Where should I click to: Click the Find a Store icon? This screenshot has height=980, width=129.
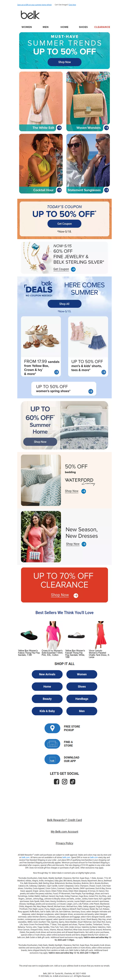click(53, 744)
